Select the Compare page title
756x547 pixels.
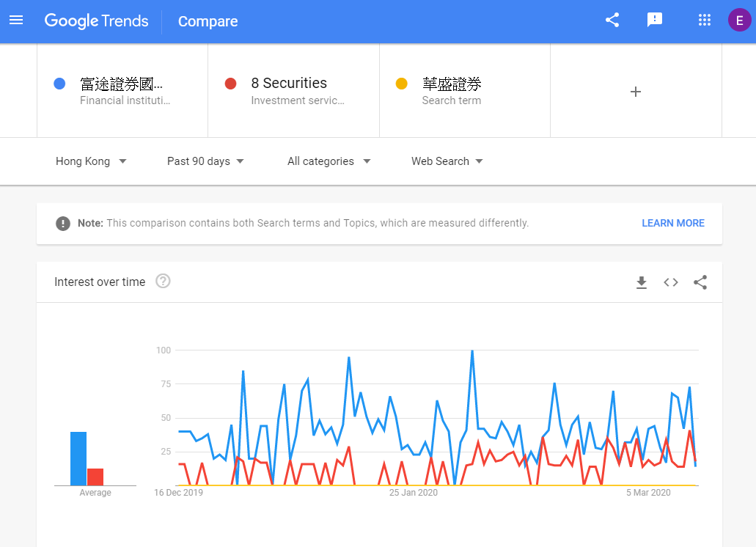pos(208,21)
